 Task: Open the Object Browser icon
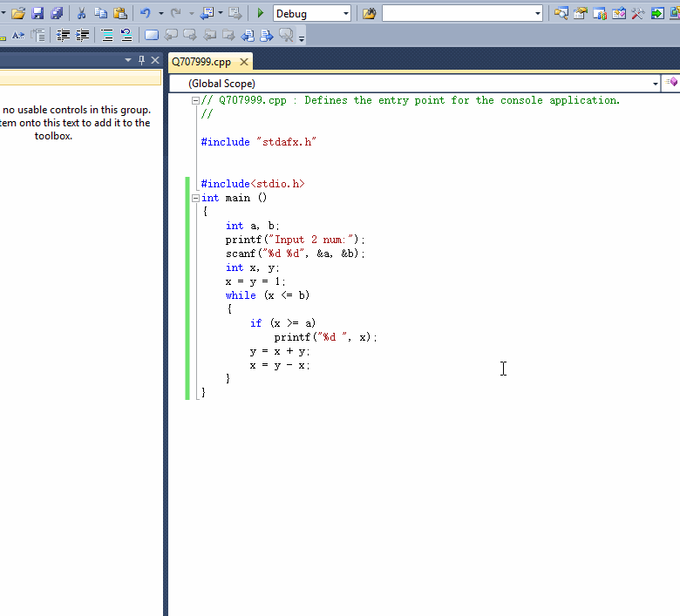pyautogui.click(x=619, y=13)
